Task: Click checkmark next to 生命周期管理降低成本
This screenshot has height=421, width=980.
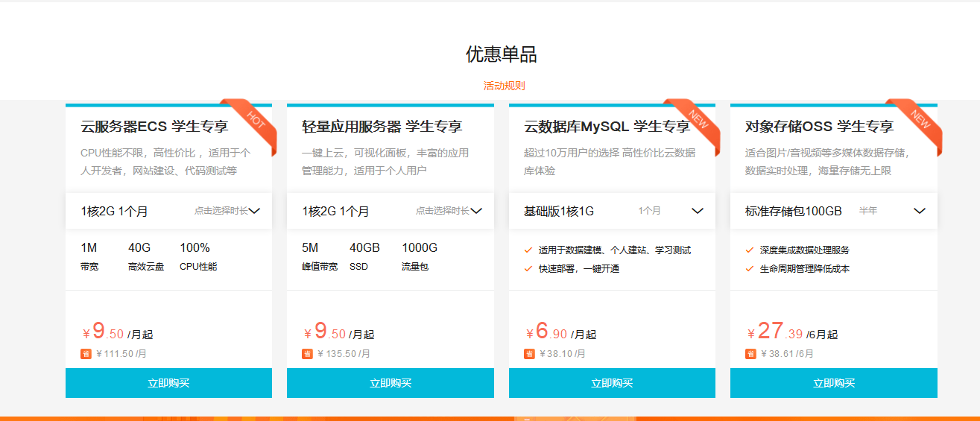Action: (x=750, y=268)
